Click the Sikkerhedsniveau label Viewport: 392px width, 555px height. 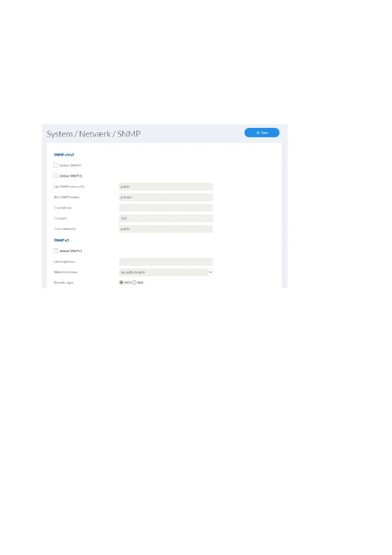(66, 272)
